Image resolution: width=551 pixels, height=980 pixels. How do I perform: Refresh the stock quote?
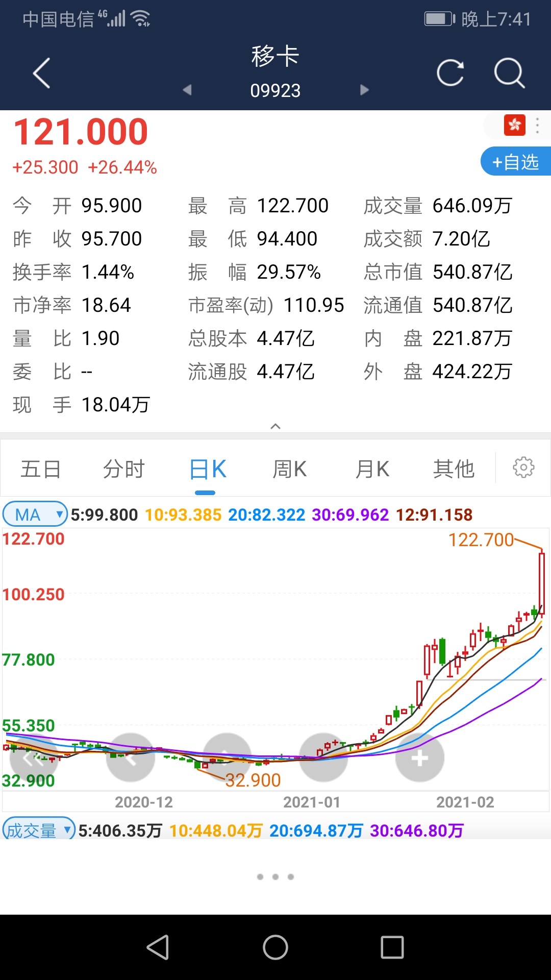coord(450,72)
